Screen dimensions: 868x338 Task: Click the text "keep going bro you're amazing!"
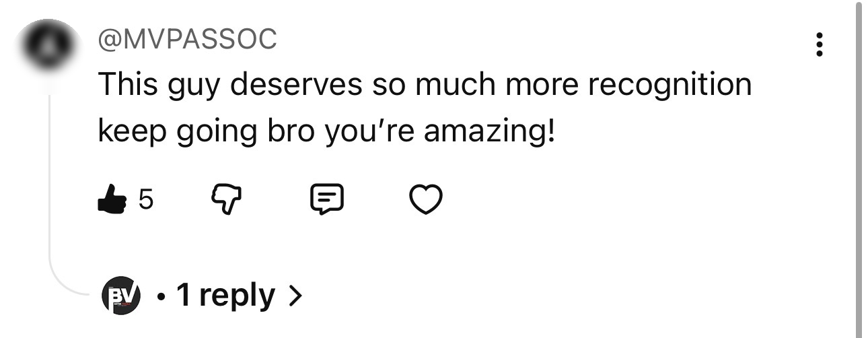[327, 131]
